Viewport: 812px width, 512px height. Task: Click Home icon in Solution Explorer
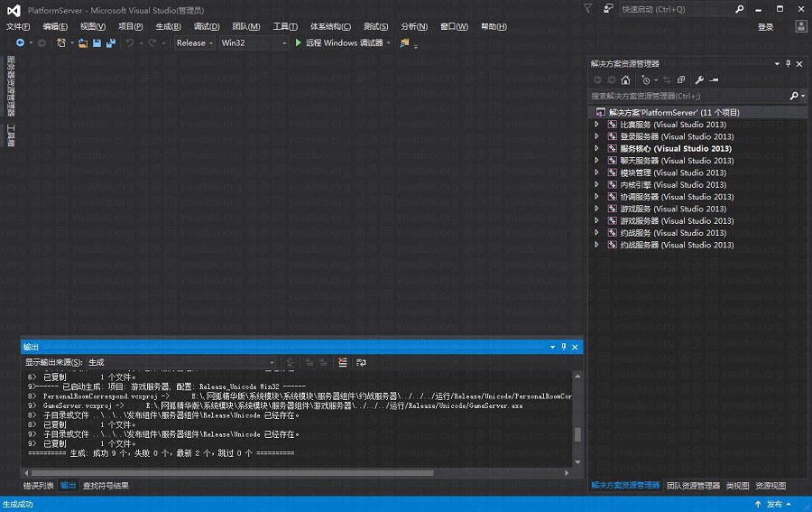pyautogui.click(x=625, y=79)
